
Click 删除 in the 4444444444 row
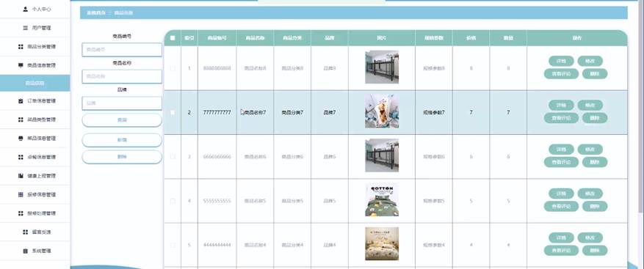(595, 251)
